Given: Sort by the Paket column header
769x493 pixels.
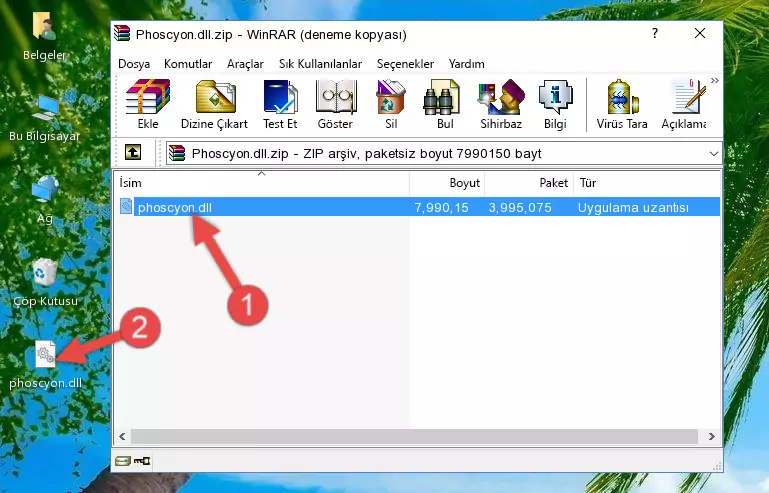Looking at the screenshot, I should (529, 183).
